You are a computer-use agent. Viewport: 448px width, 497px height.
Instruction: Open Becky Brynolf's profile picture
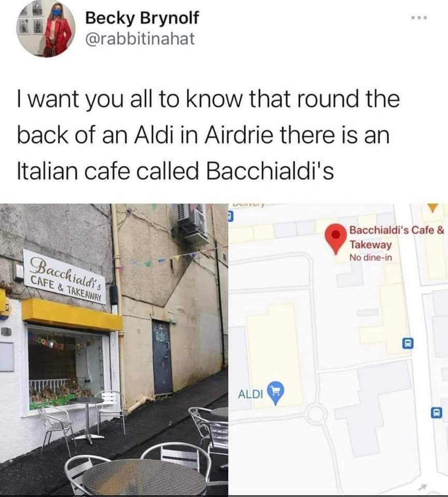[46, 28]
